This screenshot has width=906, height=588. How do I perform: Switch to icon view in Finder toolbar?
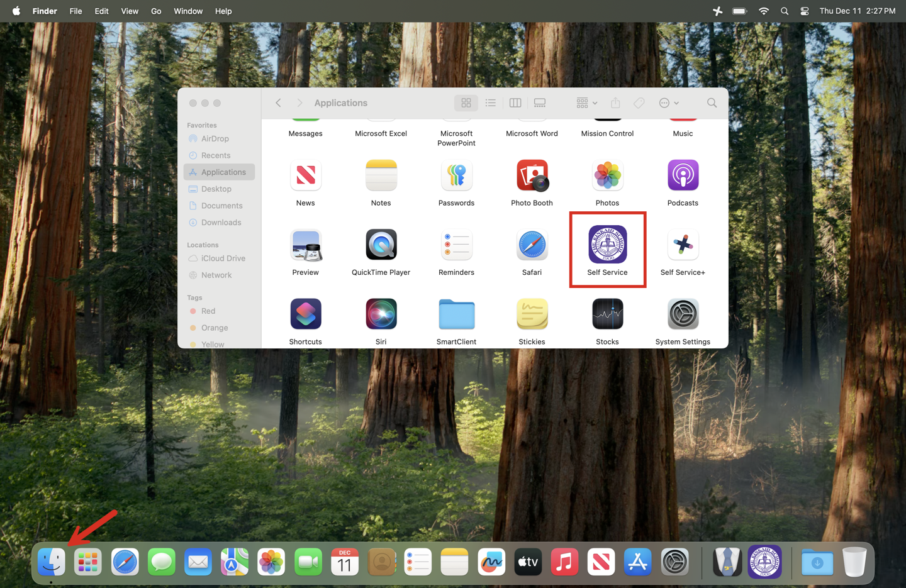click(466, 103)
